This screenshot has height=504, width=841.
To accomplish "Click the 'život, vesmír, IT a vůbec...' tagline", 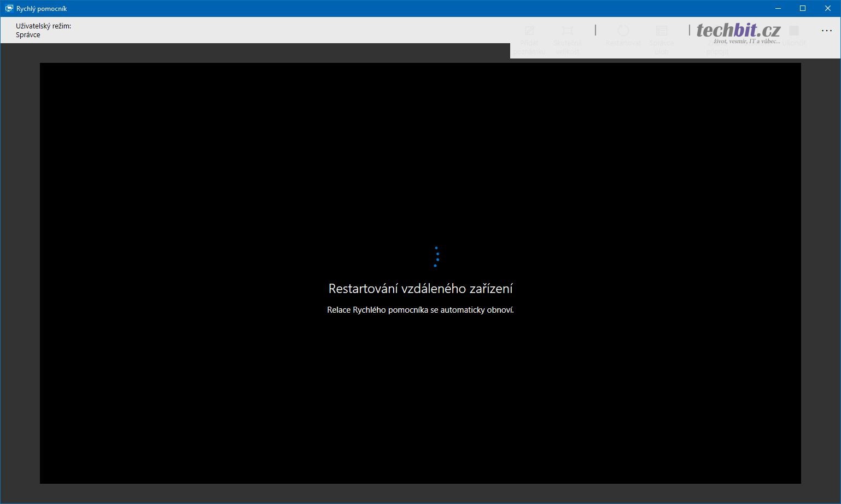I will [x=746, y=42].
